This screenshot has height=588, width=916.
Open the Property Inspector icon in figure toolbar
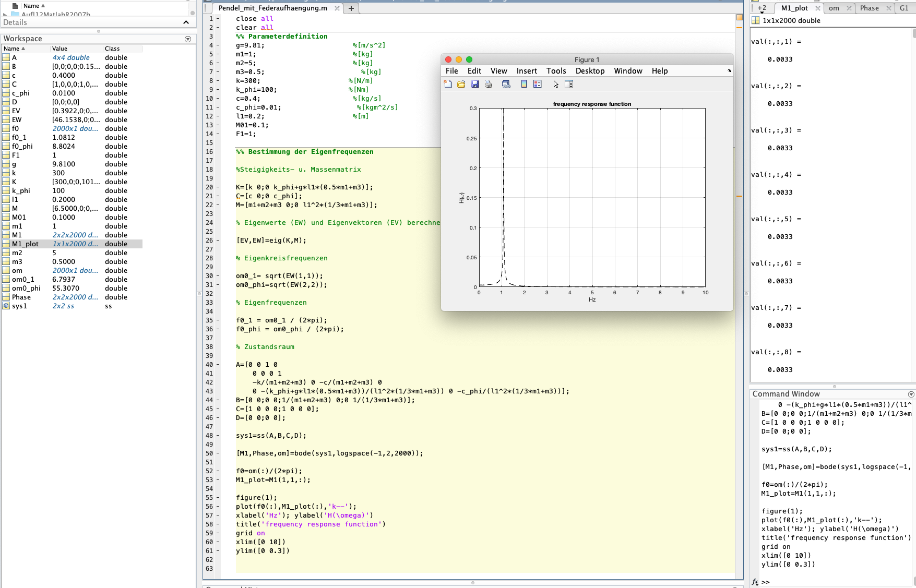click(x=569, y=84)
